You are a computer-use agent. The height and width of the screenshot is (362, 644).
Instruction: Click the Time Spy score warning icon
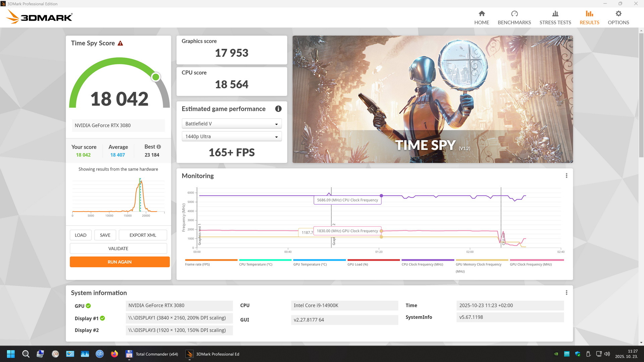click(120, 43)
